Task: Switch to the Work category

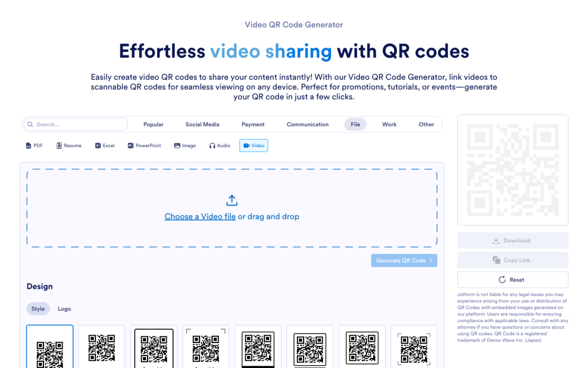Action: 389,125
